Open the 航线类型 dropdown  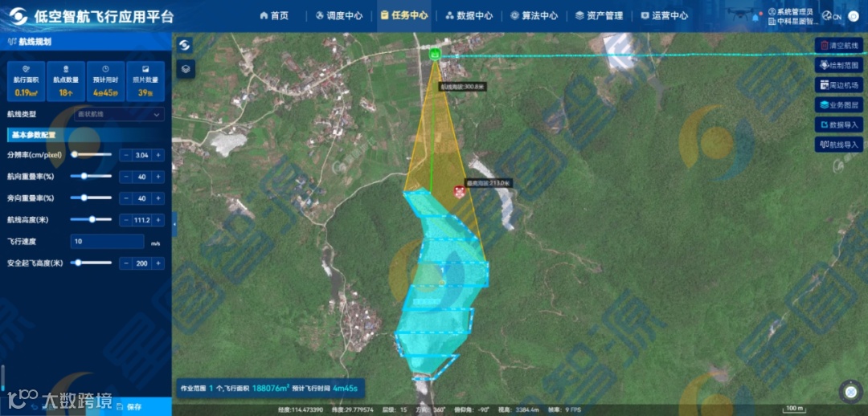[x=120, y=115]
